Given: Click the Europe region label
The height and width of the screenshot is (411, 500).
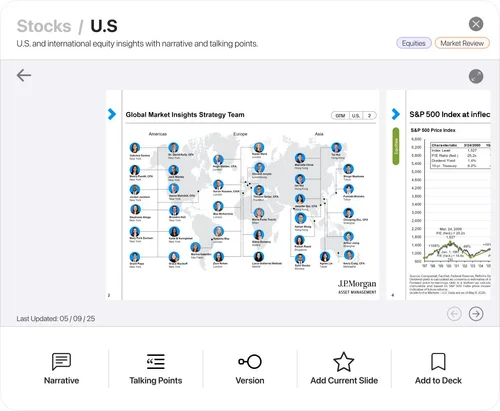Looking at the screenshot, I should pyautogui.click(x=240, y=134).
